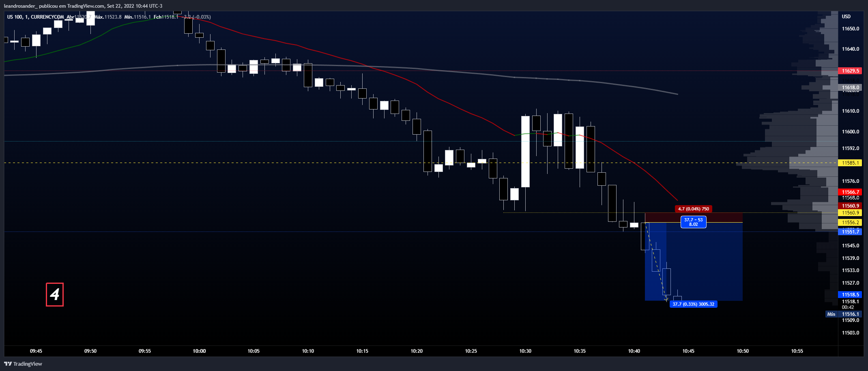The height and width of the screenshot is (371, 868).
Task: Click the blue 11551.7 price label
Action: tap(850, 232)
